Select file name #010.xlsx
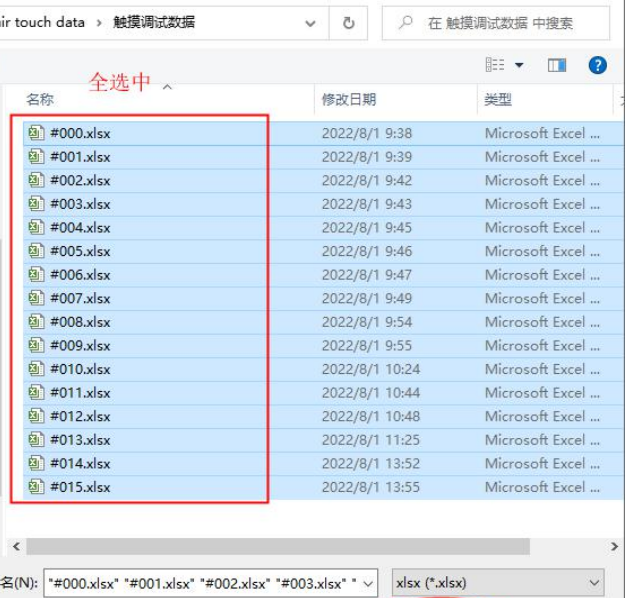The width and height of the screenshot is (626, 598). tap(80, 369)
